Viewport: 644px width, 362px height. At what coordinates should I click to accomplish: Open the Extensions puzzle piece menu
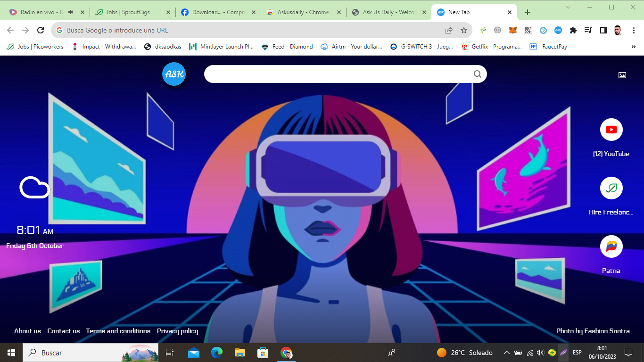573,30
